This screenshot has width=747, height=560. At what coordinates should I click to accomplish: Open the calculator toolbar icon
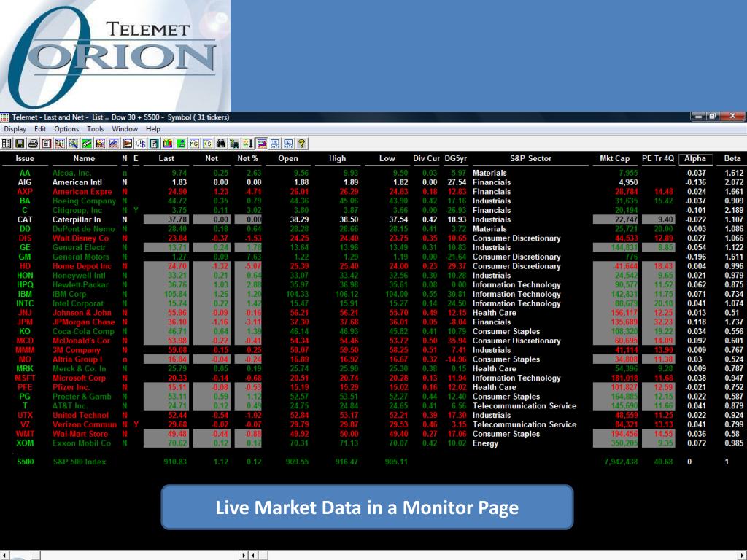(x=154, y=144)
